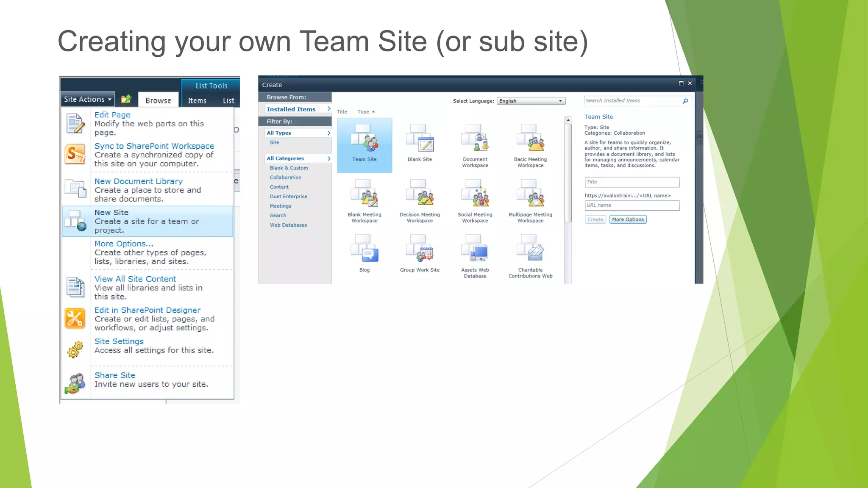Click the template list scrollbar
This screenshot has width=868, height=488.
coord(568,172)
